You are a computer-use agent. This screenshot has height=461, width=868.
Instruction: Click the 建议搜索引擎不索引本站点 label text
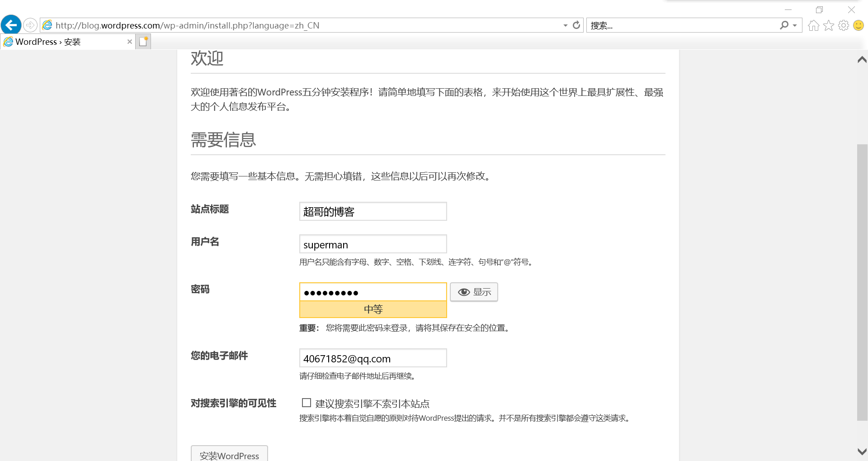click(373, 404)
